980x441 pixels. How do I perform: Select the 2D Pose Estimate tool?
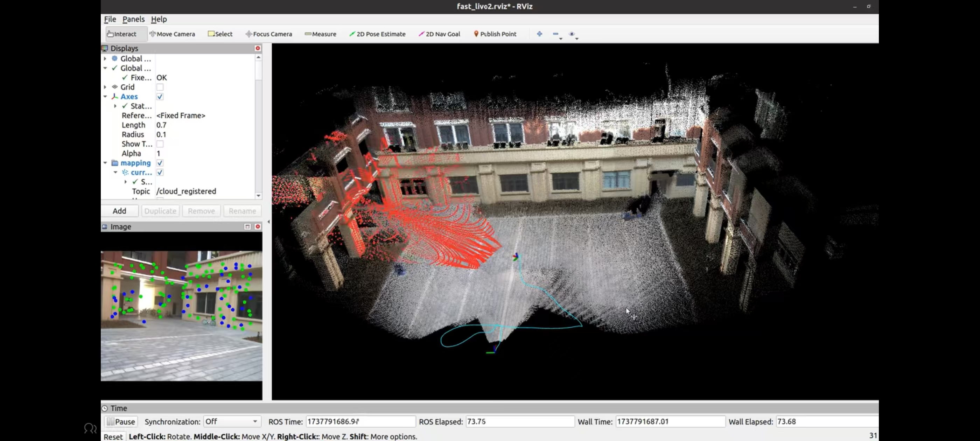click(377, 34)
